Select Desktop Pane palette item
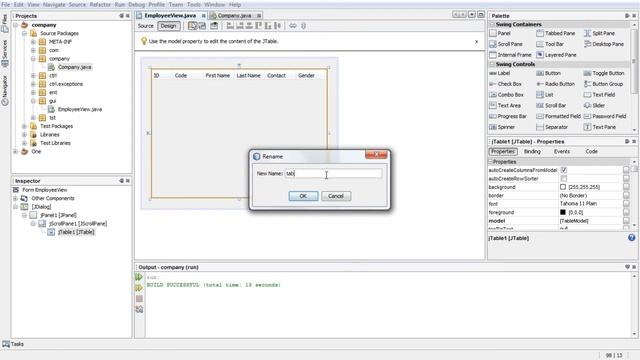Viewport: 640px width, 360px height. tap(604, 44)
